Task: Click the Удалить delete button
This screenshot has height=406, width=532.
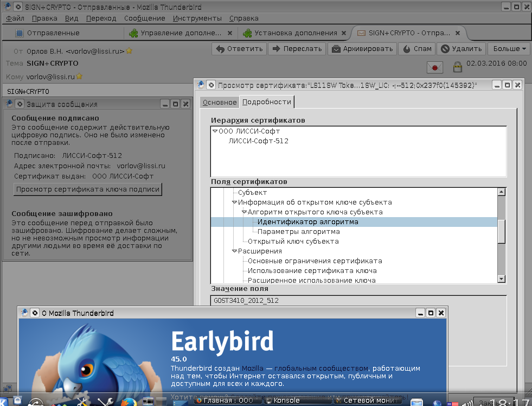Action: [462, 49]
